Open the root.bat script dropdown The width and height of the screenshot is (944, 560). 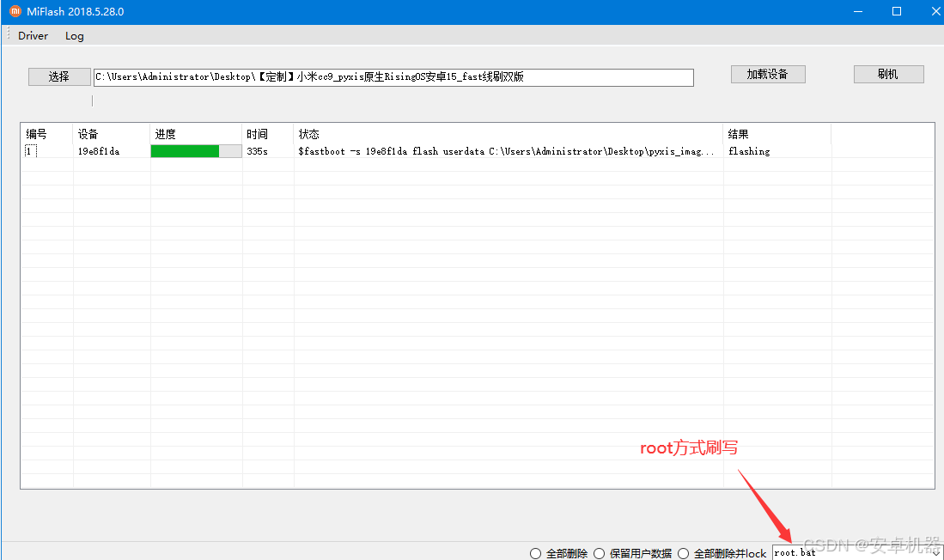pyautogui.click(x=936, y=553)
